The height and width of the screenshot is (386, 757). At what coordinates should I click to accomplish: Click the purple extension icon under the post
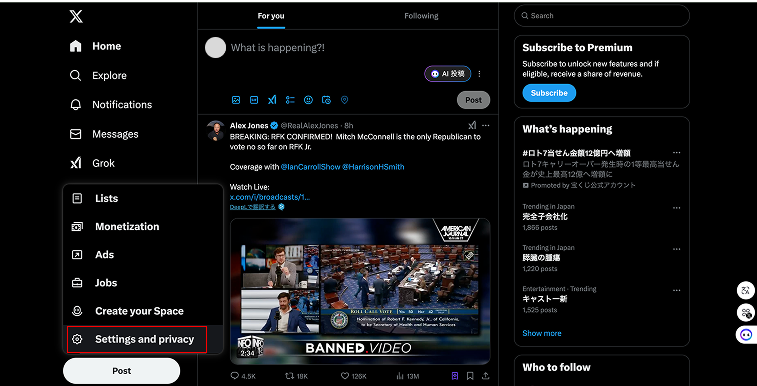pyautogui.click(x=455, y=376)
